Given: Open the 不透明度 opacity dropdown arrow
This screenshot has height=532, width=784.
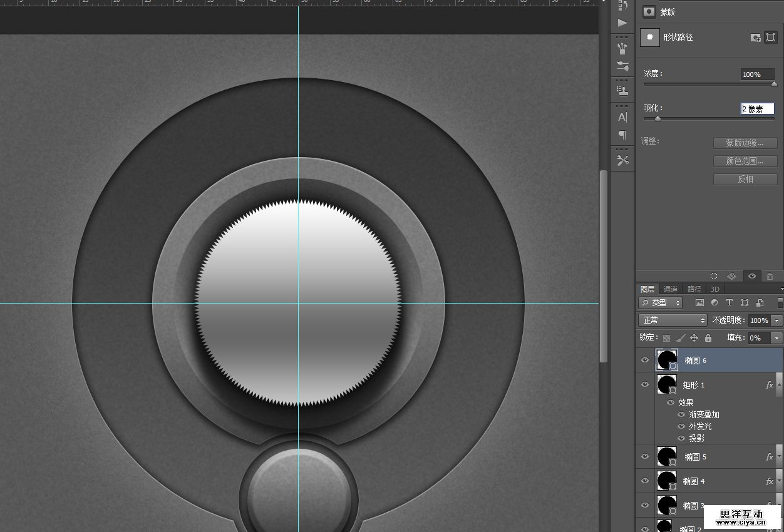Looking at the screenshot, I should pyautogui.click(x=777, y=320).
